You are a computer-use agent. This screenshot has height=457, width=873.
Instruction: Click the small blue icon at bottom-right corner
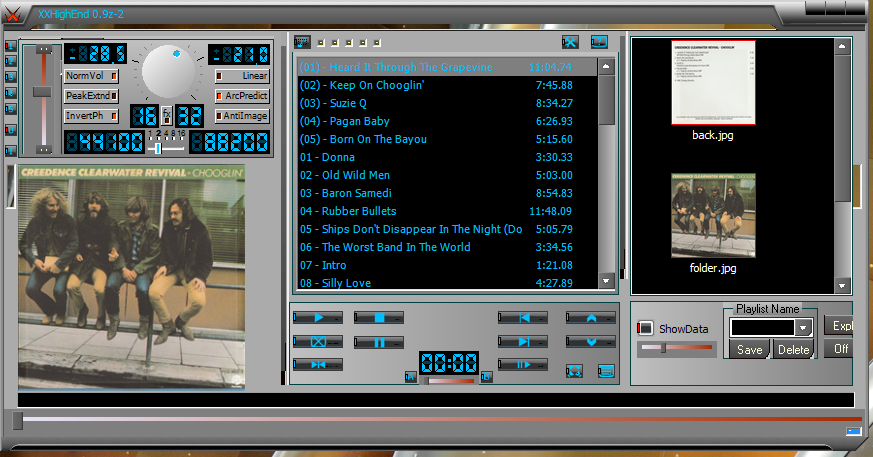tap(854, 431)
